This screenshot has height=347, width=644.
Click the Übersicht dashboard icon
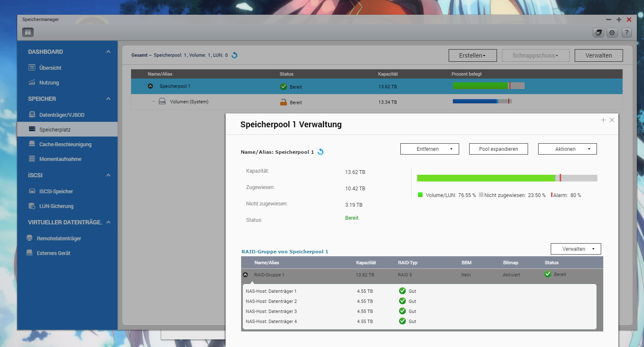32,68
